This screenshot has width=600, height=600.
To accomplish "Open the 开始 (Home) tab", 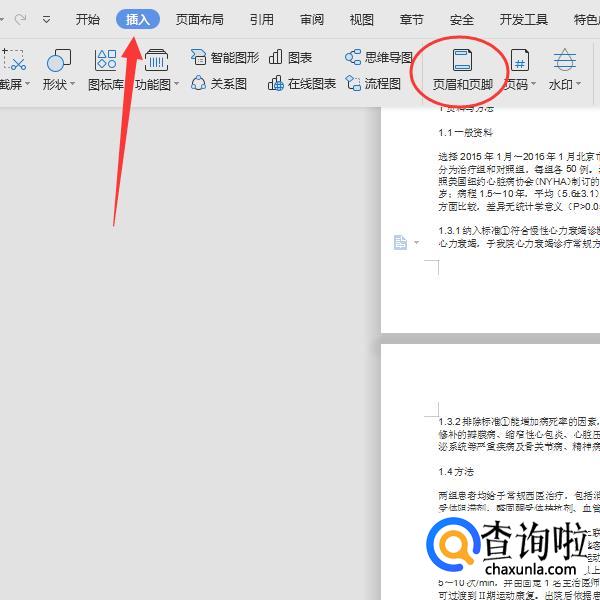I will click(87, 19).
